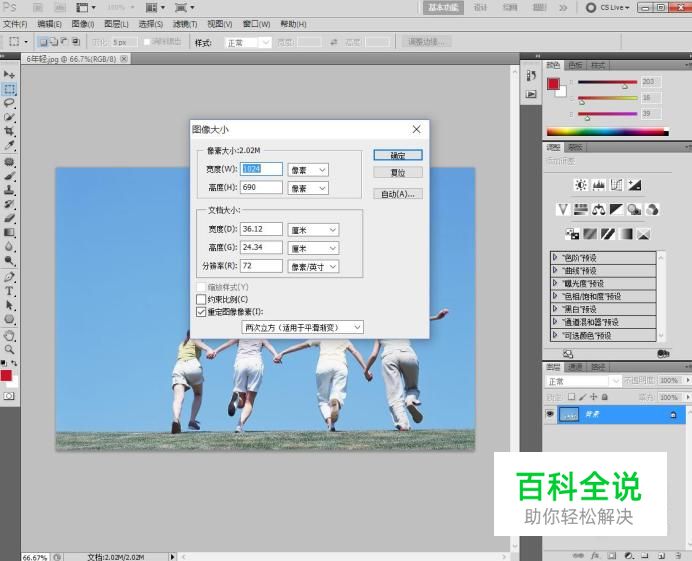Viewport: 692px width, 561px height.
Task: Toggle lock position in Layers panel
Action: click(594, 397)
